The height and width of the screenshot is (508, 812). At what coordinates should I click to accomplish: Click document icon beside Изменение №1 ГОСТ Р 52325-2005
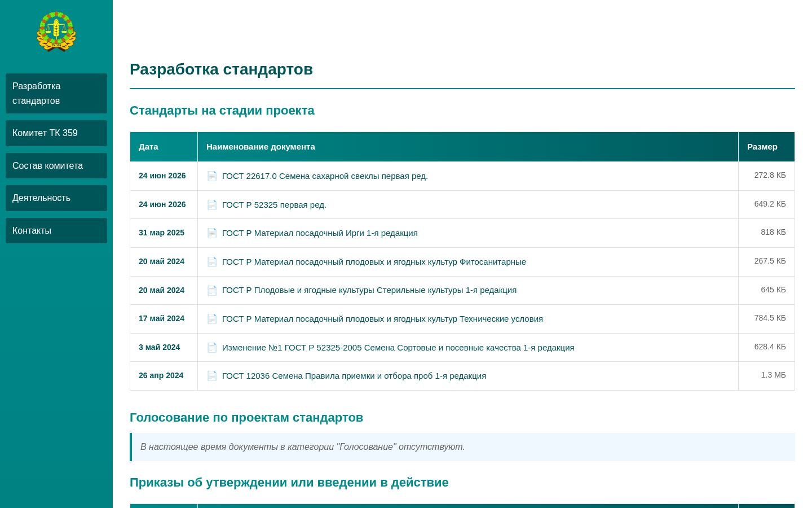(x=212, y=348)
